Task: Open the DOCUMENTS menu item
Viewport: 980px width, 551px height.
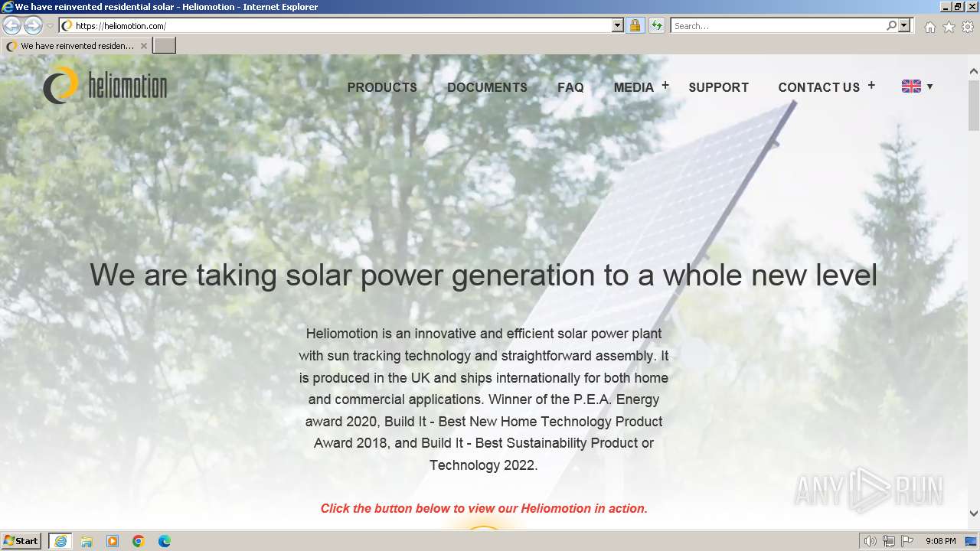Action: [487, 87]
